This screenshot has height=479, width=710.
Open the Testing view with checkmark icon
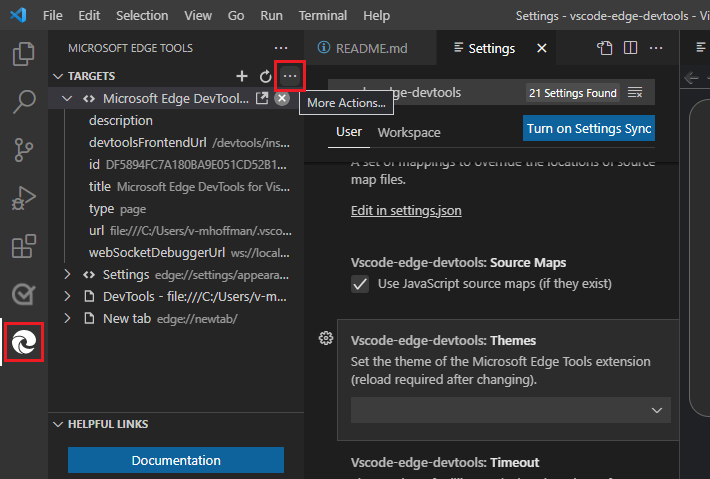point(24,294)
